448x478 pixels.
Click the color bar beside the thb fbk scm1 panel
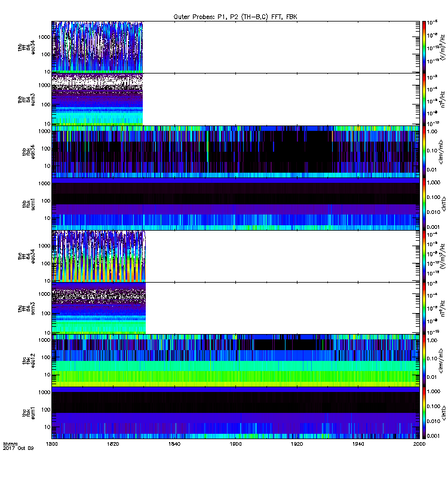click(x=424, y=204)
